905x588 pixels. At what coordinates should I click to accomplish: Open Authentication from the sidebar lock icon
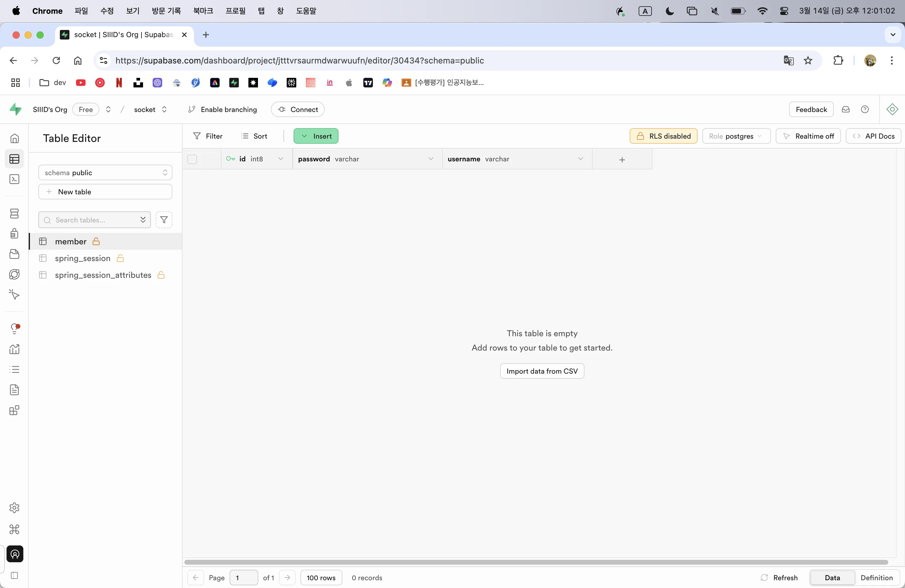[x=14, y=233]
